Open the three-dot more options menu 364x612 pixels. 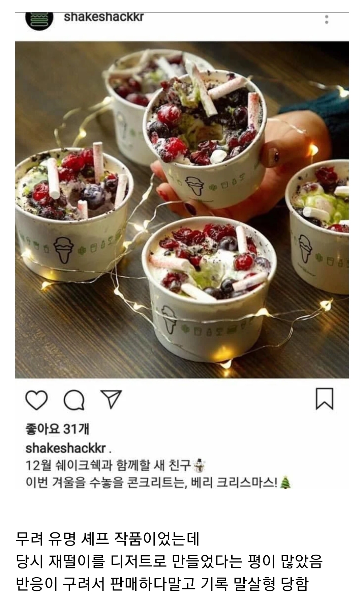[326, 19]
